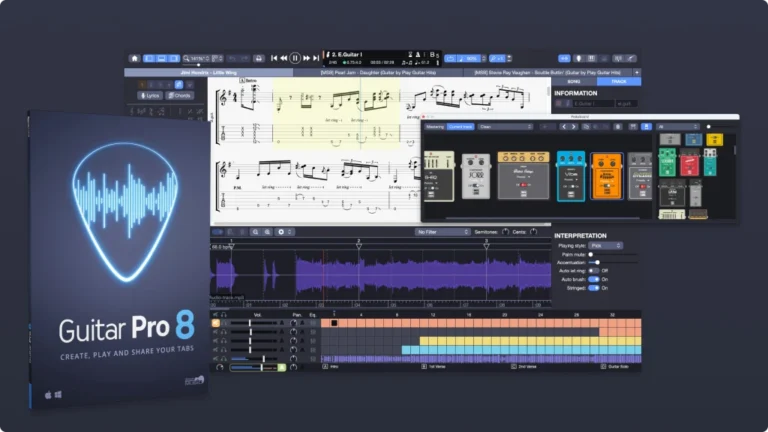
Task: Toggle the left edition palette panel
Action: click(x=149, y=58)
